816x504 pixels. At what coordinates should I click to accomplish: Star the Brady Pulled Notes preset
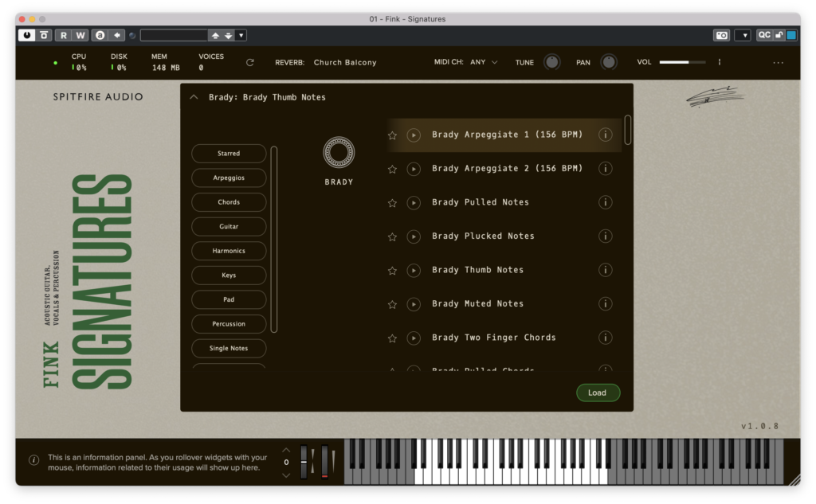(x=392, y=203)
